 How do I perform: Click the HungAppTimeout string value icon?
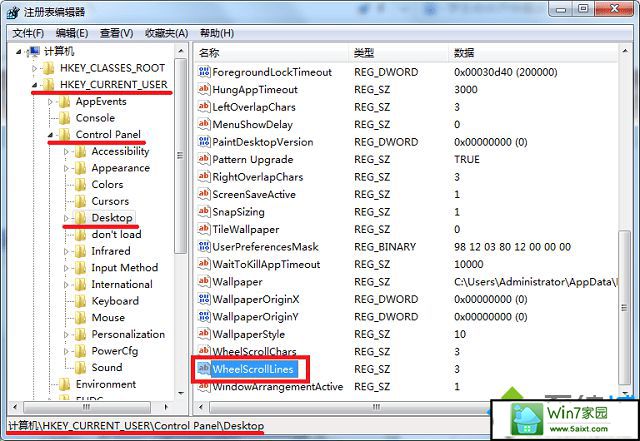pyautogui.click(x=204, y=89)
